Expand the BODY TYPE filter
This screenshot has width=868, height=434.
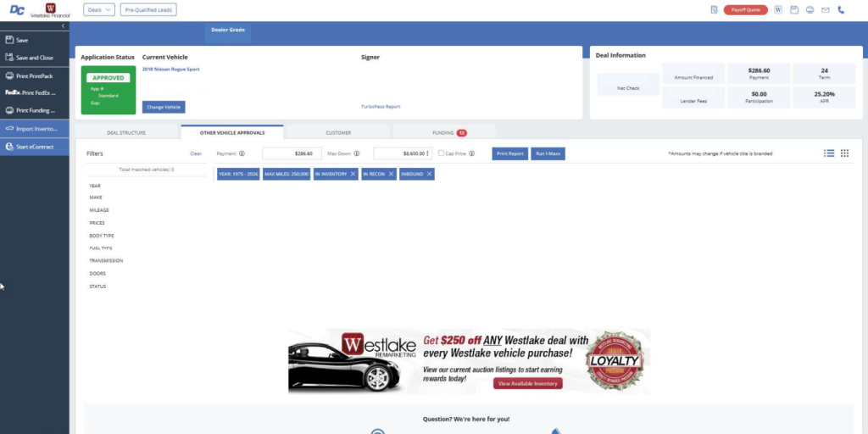(x=102, y=236)
